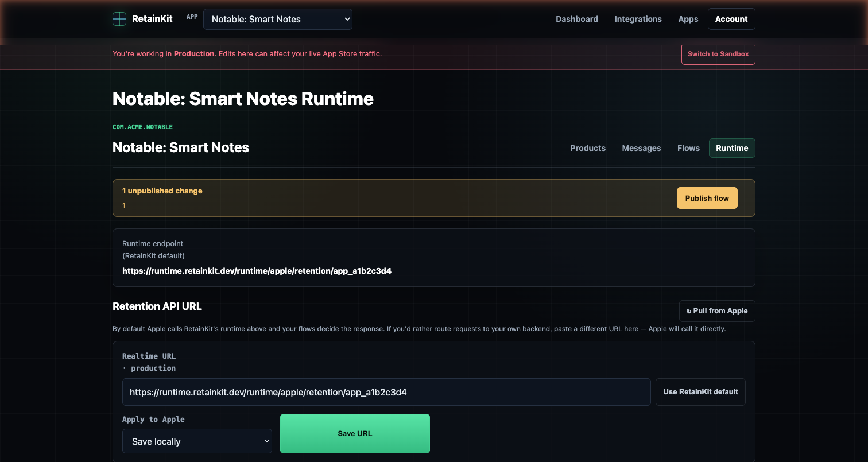Open the Products tab

(x=588, y=148)
